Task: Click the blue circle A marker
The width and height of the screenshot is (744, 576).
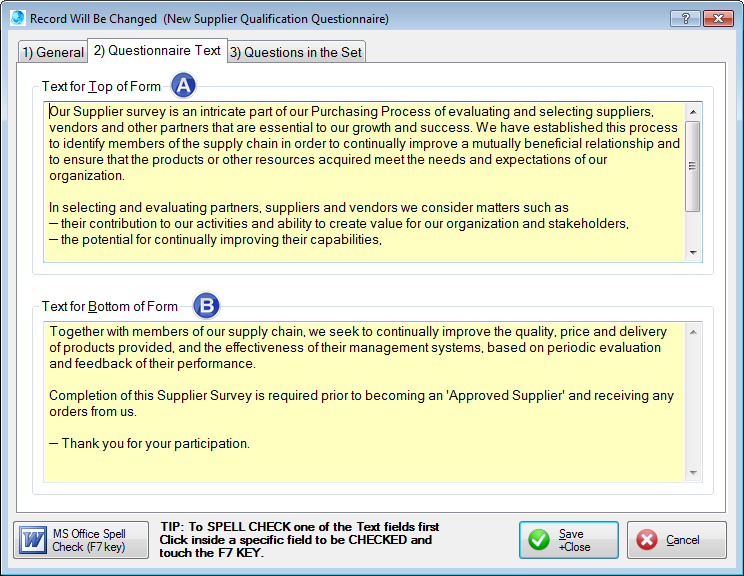Action: [184, 86]
